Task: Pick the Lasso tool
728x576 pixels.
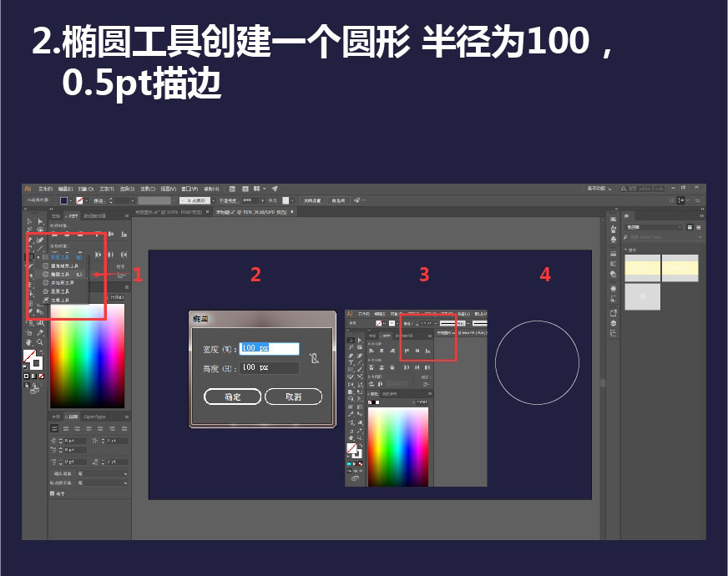Action: coord(40,230)
